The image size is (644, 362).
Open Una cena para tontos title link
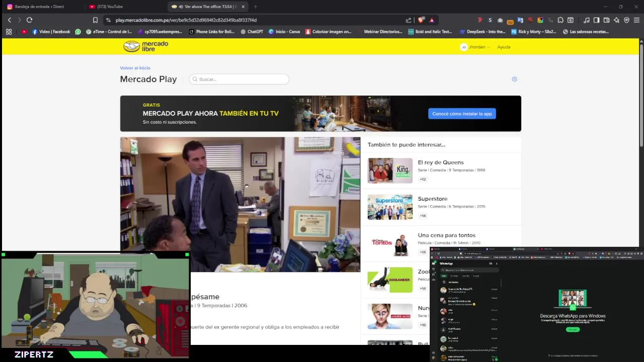point(446,235)
